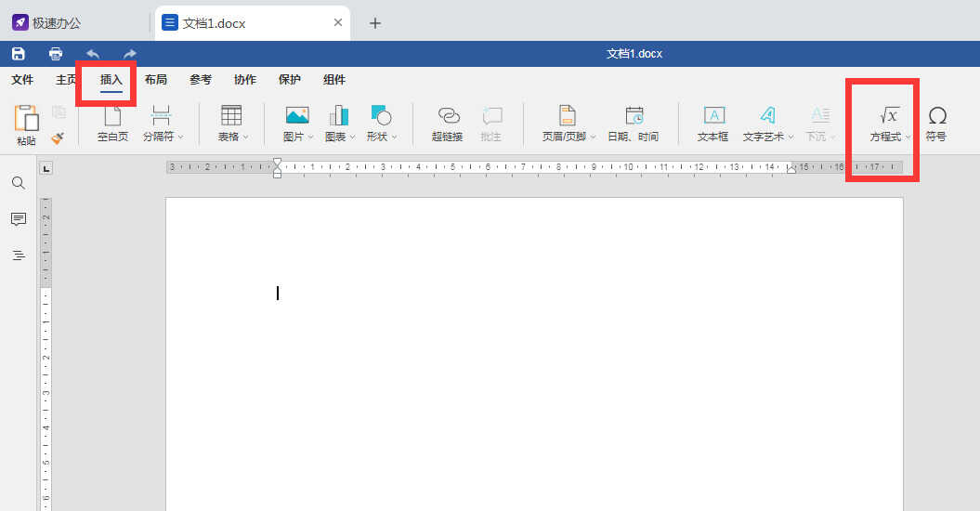Switch to the 布局 tab
The width and height of the screenshot is (980, 511).
[x=156, y=80]
